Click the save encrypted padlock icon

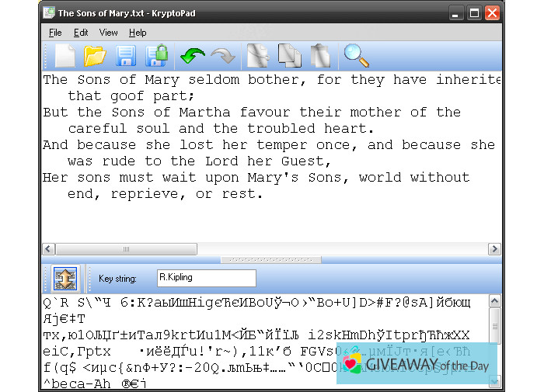click(x=157, y=56)
